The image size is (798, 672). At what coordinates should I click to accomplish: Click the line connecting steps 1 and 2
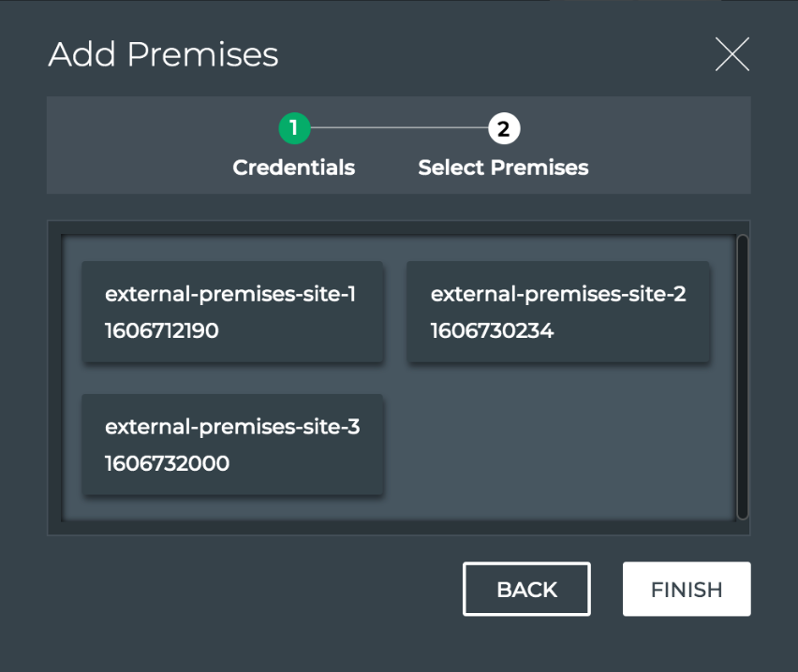pos(398,128)
